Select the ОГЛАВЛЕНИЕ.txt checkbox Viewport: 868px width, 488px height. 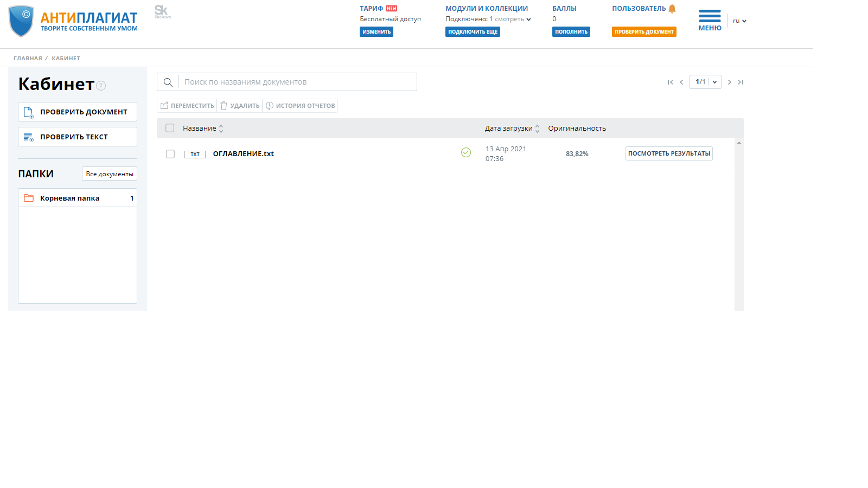pos(170,154)
